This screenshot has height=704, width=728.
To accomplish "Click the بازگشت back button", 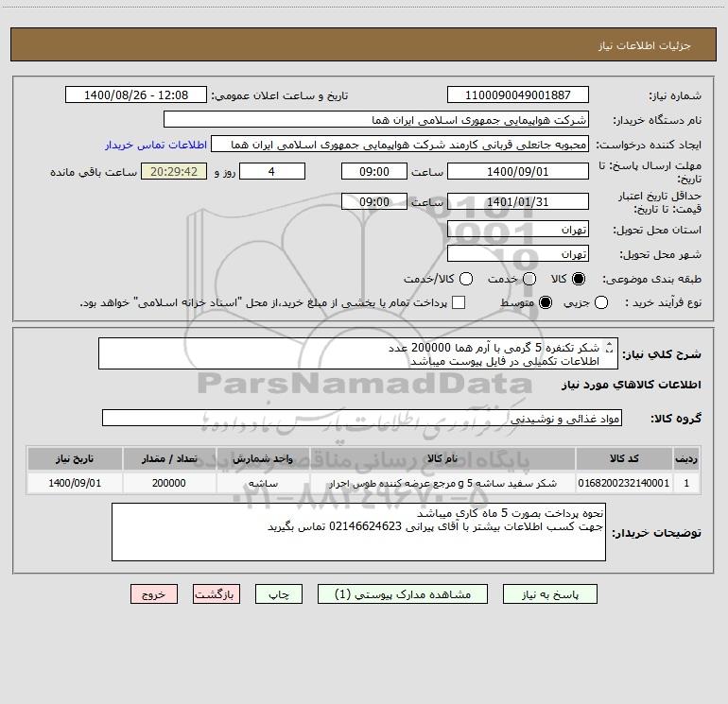I will pos(217,594).
